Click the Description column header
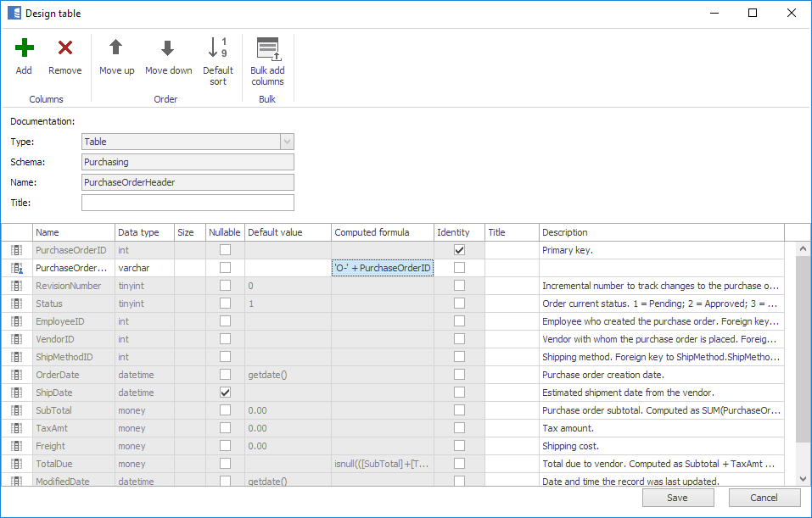The image size is (812, 518). 661,232
